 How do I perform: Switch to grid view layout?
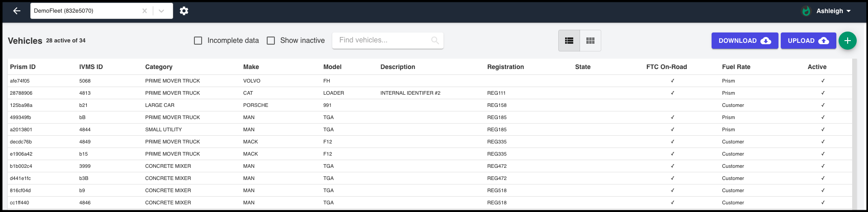pyautogui.click(x=590, y=41)
